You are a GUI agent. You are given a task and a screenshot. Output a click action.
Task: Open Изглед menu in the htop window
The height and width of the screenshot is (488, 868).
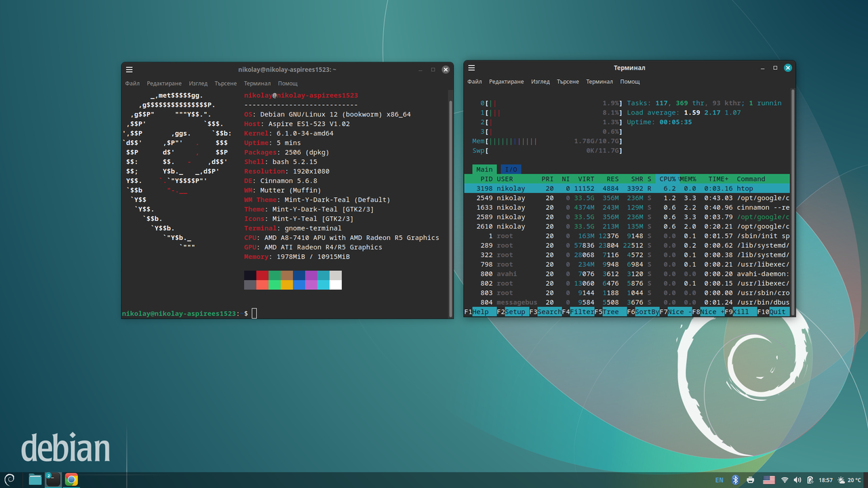click(540, 81)
